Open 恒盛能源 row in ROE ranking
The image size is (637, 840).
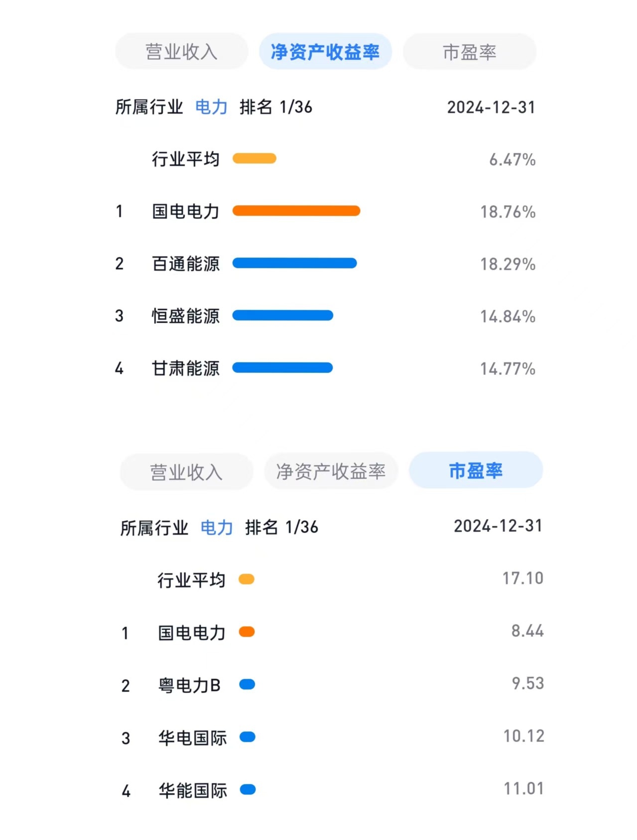(x=325, y=316)
